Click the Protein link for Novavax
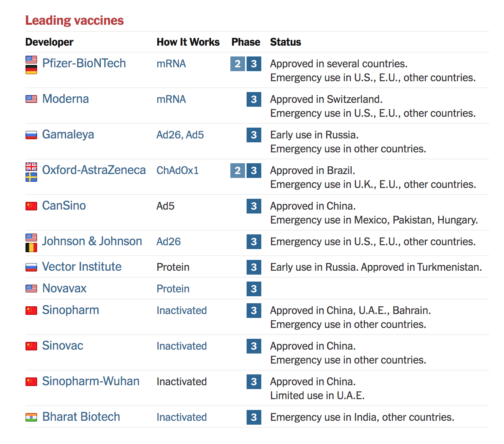The height and width of the screenshot is (444, 504). coord(173,289)
